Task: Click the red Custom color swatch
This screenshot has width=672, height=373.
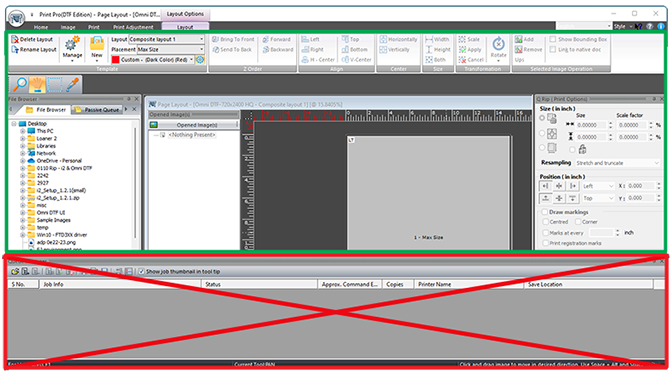Action: pyautogui.click(x=115, y=60)
